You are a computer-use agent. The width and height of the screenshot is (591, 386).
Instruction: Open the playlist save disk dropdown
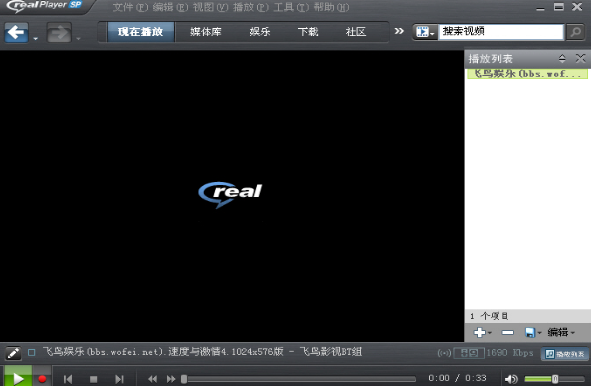(533, 332)
